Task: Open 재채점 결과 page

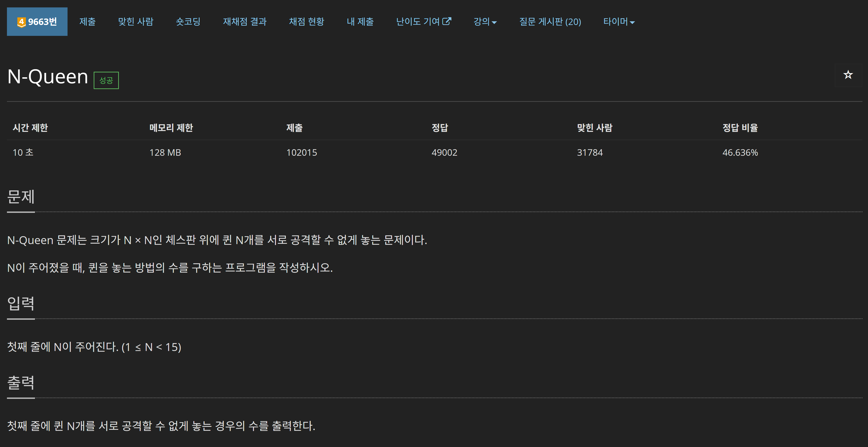Action: pos(245,22)
